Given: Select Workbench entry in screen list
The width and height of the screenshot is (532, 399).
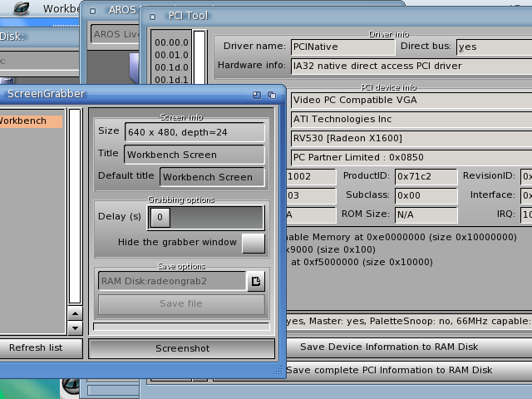Looking at the screenshot, I should (x=31, y=121).
